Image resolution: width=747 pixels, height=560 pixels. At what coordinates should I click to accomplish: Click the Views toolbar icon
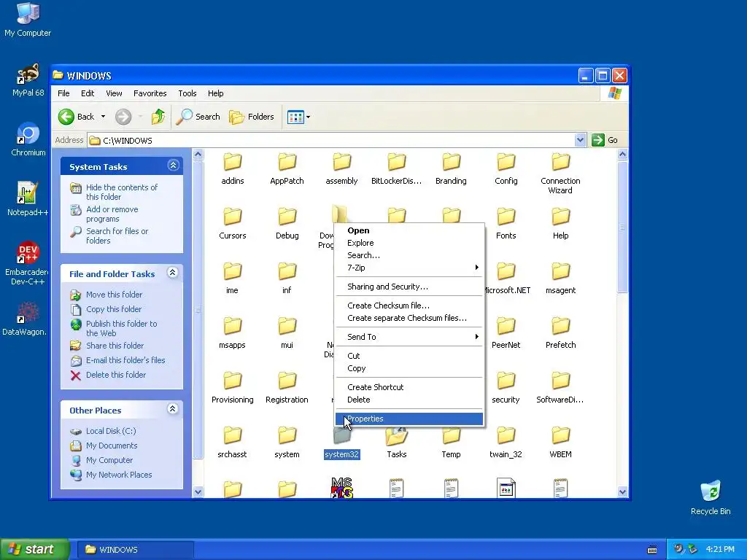[x=295, y=117]
